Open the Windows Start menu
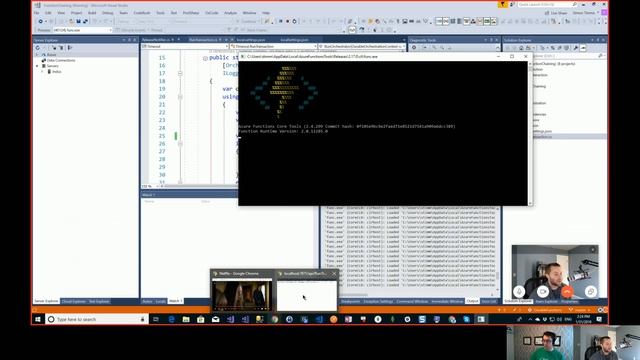The height and width of the screenshot is (360, 640). [38, 319]
